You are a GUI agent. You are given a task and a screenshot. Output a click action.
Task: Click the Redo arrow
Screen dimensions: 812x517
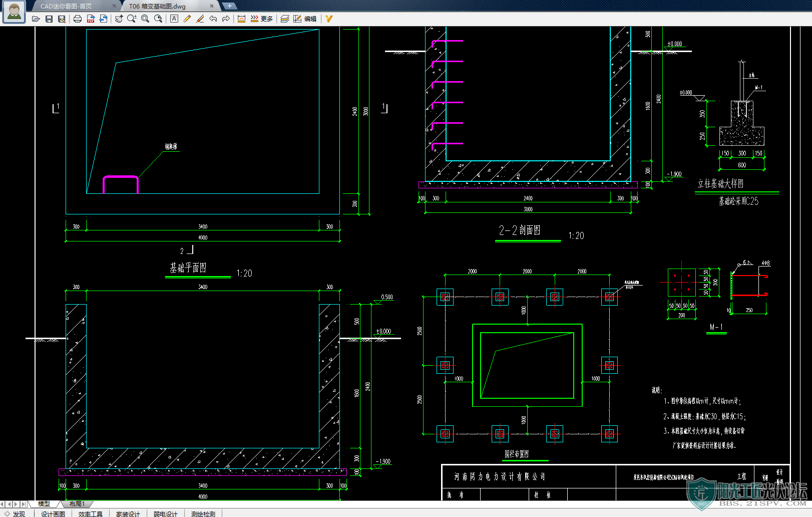click(226, 19)
